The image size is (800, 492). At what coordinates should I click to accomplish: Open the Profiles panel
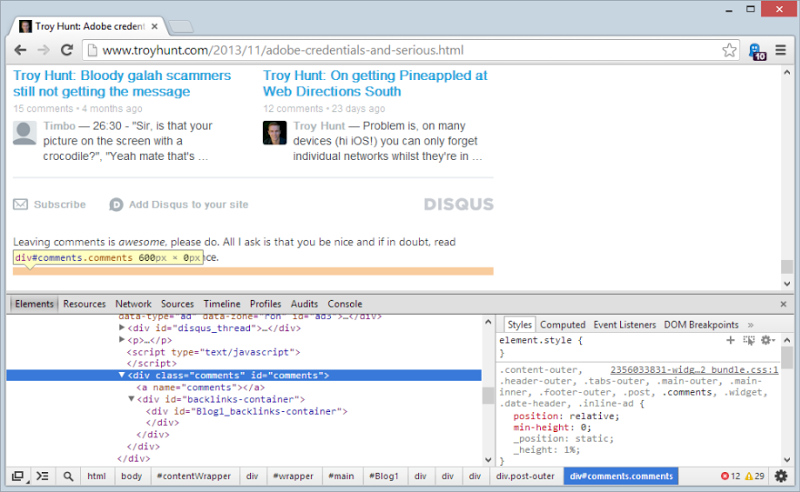point(265,304)
